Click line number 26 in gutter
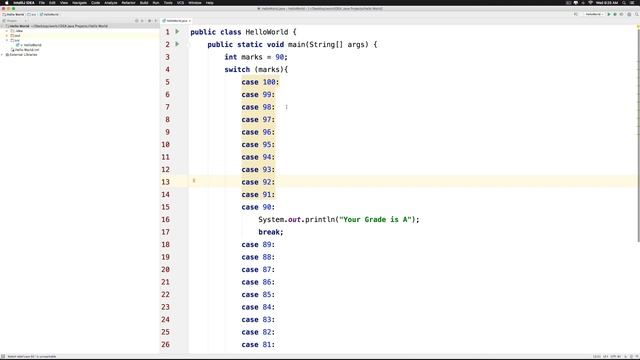Image resolution: width=640 pixels, height=360 pixels. click(165, 344)
